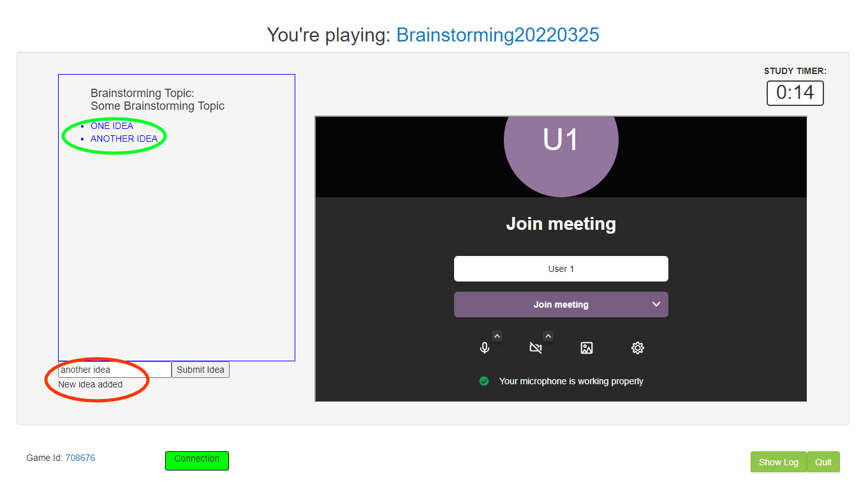The width and height of the screenshot is (868, 503).
Task: Quit the game with Quit button
Action: pyautogui.click(x=823, y=462)
